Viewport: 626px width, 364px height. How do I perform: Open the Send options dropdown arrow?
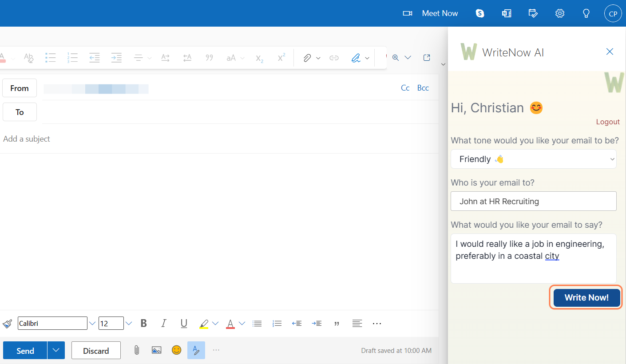(56, 350)
